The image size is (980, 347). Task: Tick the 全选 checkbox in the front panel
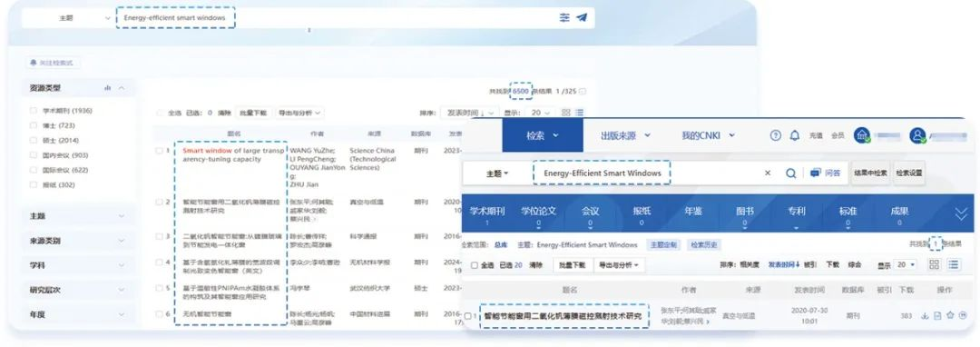click(x=475, y=265)
